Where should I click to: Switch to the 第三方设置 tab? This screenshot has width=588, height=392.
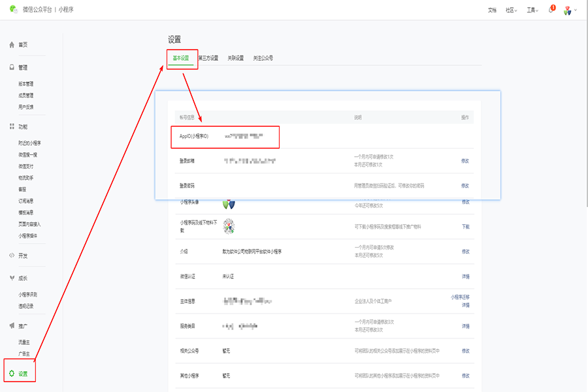point(208,58)
